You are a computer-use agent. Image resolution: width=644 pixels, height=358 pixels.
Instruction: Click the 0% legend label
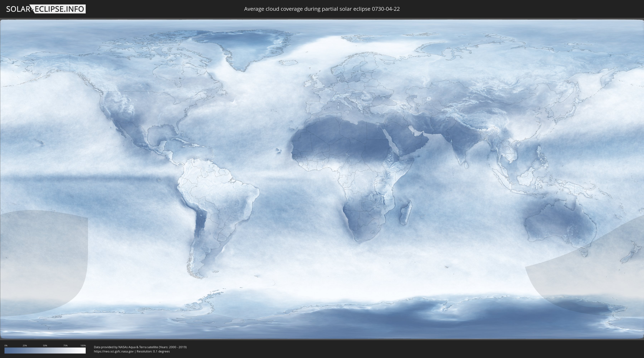[x=6, y=345]
